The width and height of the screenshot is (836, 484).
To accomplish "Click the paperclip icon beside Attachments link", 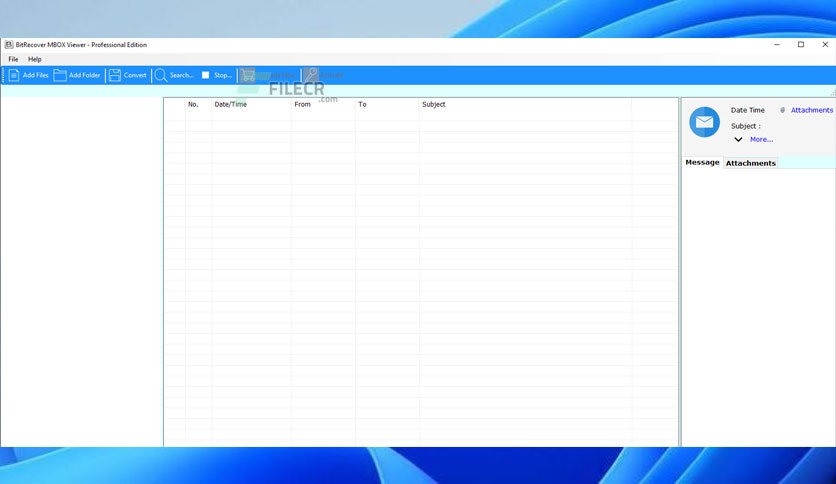I will [783, 110].
